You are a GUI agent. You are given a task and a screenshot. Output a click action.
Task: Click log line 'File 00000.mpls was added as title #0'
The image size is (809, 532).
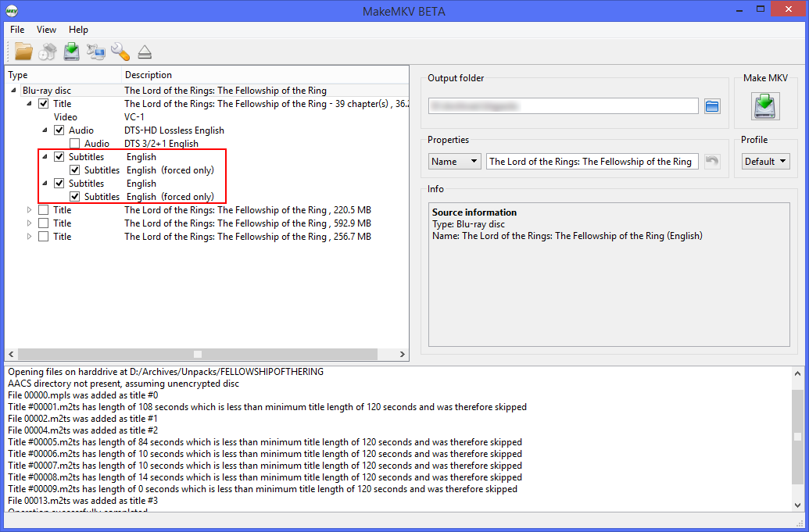tap(83, 395)
